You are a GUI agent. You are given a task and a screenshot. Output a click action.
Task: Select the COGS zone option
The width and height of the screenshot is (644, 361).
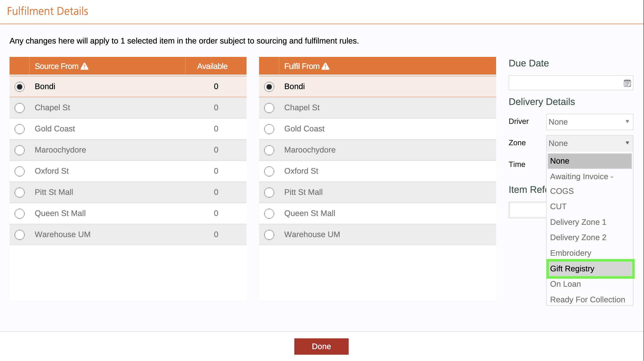point(589,191)
